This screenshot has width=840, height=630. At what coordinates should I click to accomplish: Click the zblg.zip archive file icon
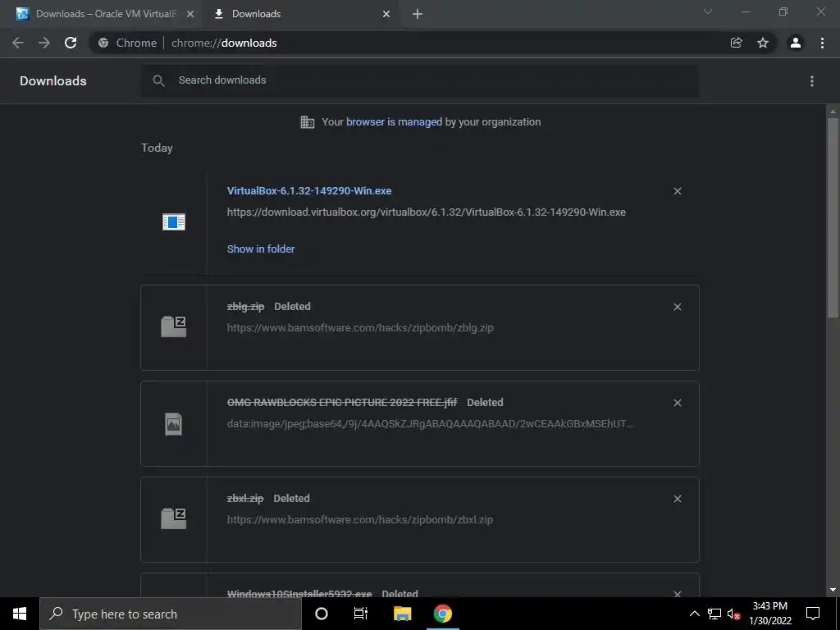tap(174, 326)
